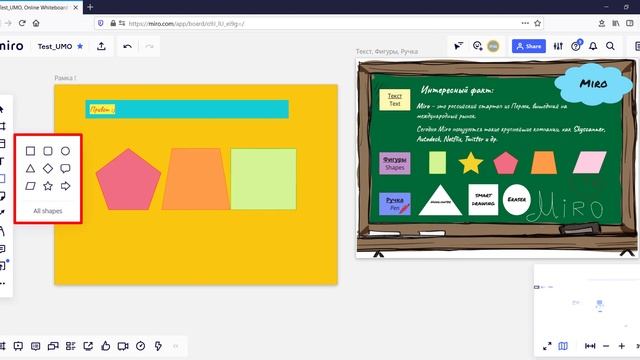This screenshot has height=360, width=640.
Task: Click the Smart Drawing white square
Action: coord(483,200)
